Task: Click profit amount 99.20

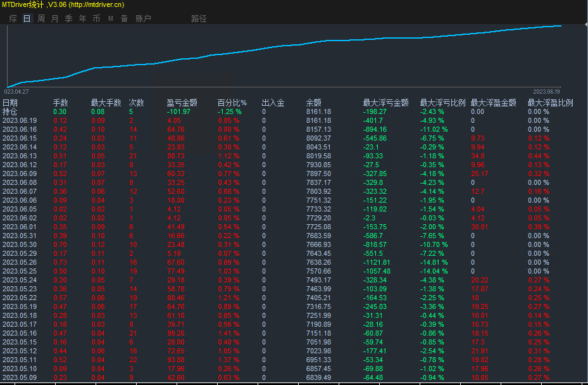Action: pyautogui.click(x=176, y=333)
